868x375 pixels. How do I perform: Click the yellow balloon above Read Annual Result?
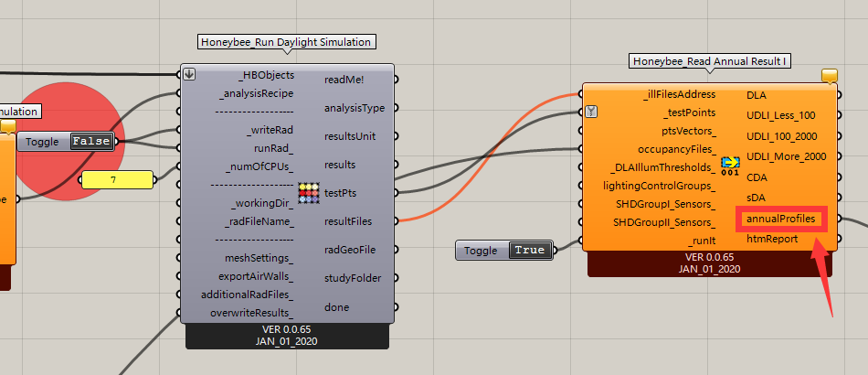(830, 75)
